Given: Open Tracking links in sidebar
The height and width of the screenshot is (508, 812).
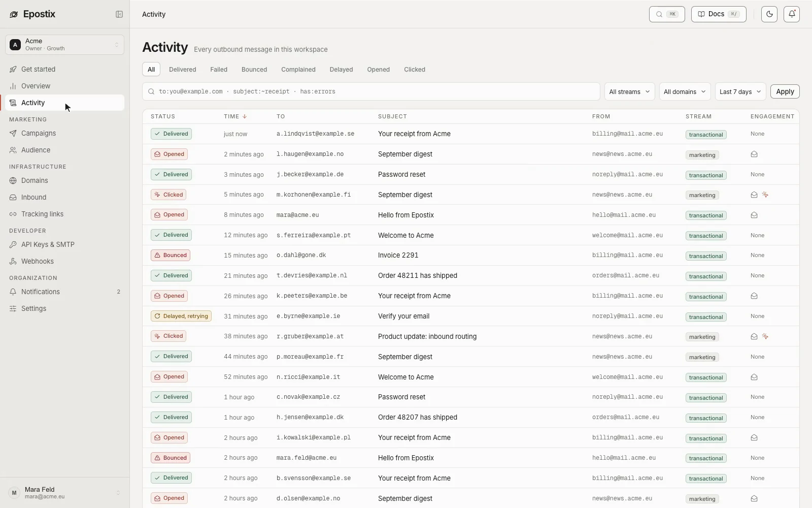Looking at the screenshot, I should pos(64,214).
